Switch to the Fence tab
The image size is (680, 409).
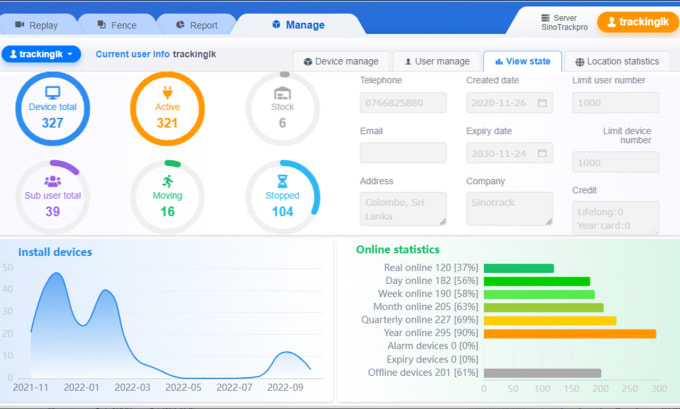click(x=117, y=25)
